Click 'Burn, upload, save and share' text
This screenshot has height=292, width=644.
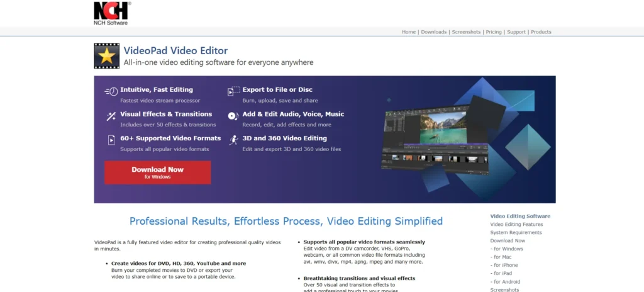[280, 100]
